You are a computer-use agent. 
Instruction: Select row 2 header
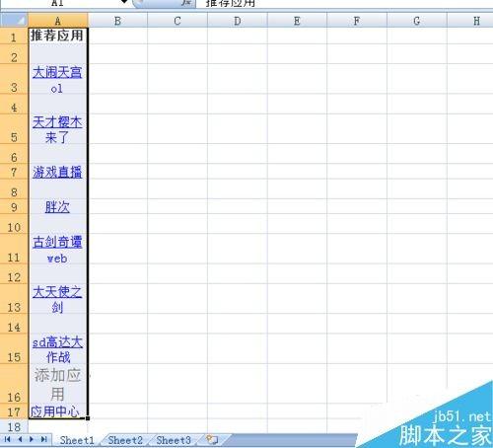click(14, 54)
